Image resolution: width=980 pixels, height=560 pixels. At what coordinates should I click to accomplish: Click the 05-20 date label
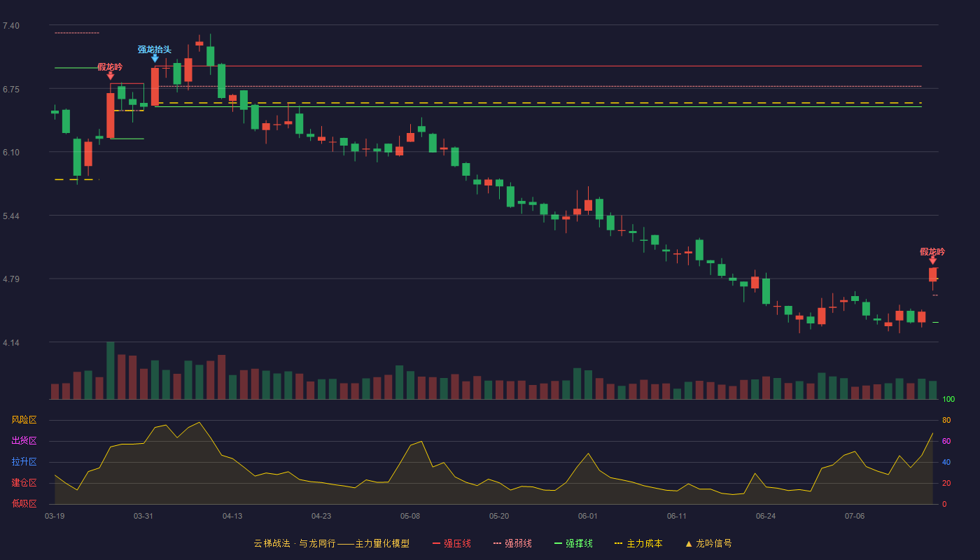[499, 516]
